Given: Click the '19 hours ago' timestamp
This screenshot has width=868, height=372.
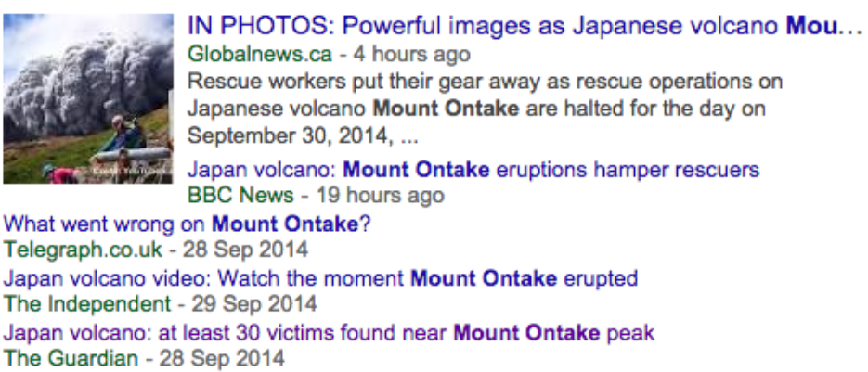Looking at the screenshot, I should pyautogui.click(x=380, y=196).
